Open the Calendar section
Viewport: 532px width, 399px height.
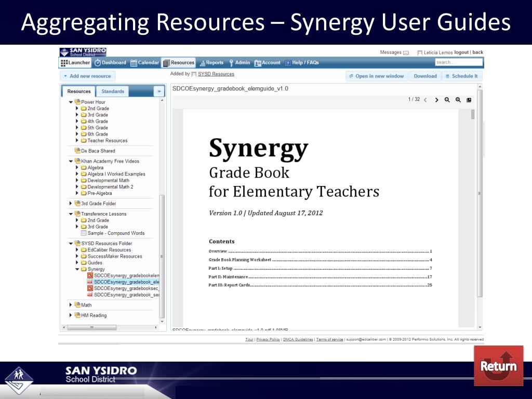point(145,63)
